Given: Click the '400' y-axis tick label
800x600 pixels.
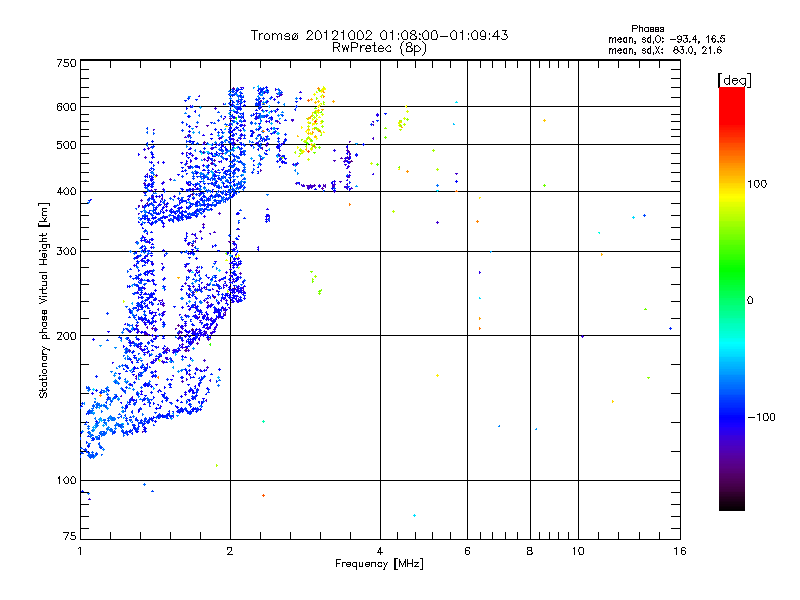Looking at the screenshot, I should pyautogui.click(x=66, y=191).
